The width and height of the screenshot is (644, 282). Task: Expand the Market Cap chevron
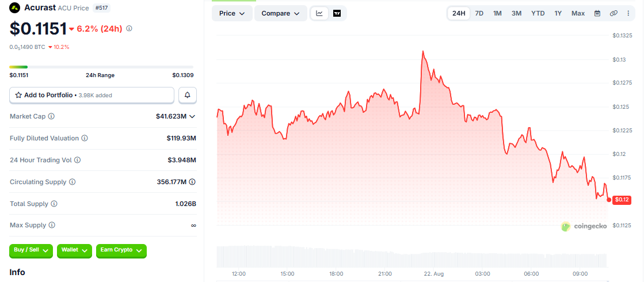[192, 117]
